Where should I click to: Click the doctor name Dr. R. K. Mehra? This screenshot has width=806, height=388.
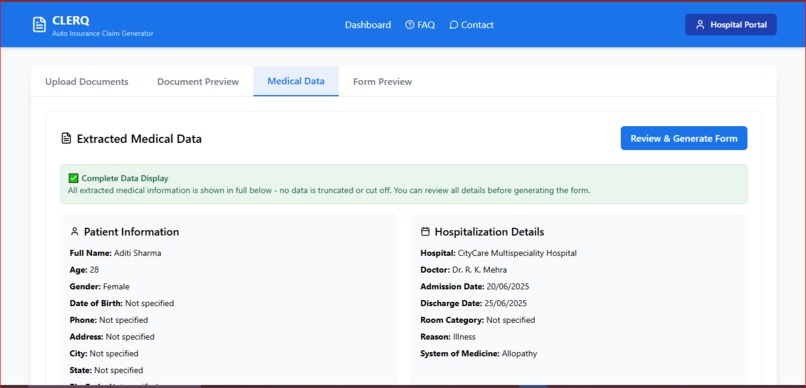click(x=480, y=270)
